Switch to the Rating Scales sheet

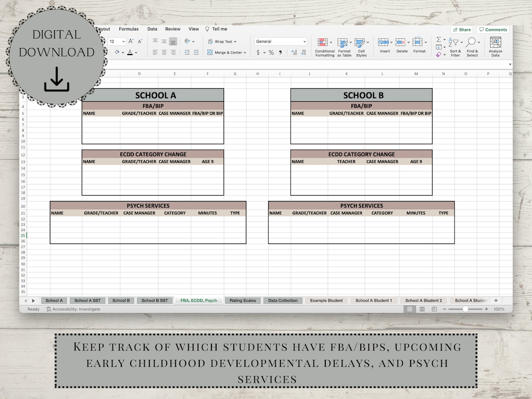(243, 300)
